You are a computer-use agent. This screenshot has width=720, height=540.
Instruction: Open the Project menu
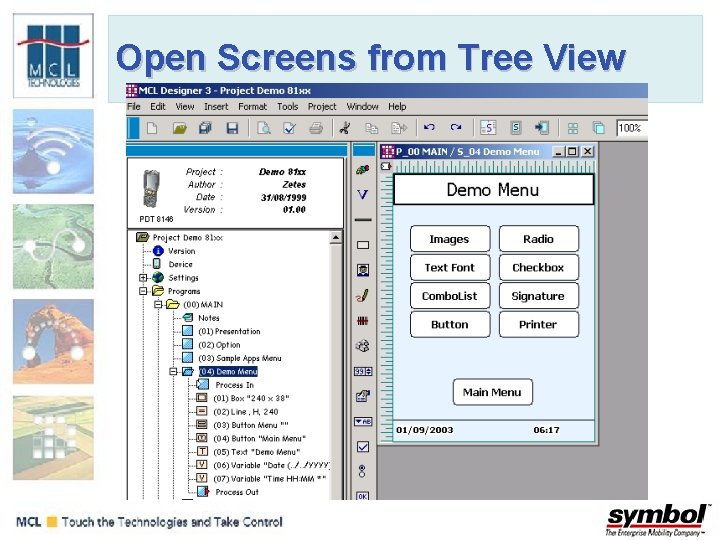click(322, 107)
